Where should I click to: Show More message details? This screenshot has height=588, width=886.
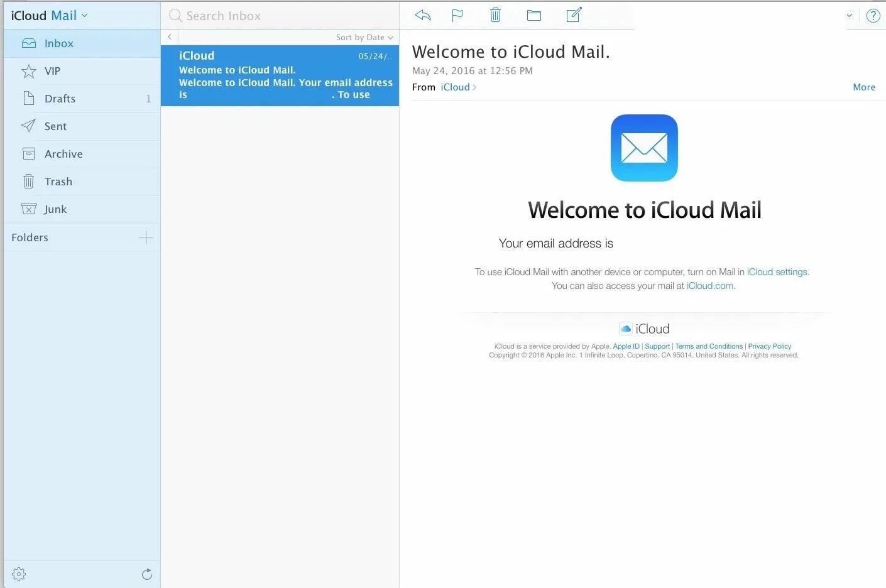tap(864, 87)
